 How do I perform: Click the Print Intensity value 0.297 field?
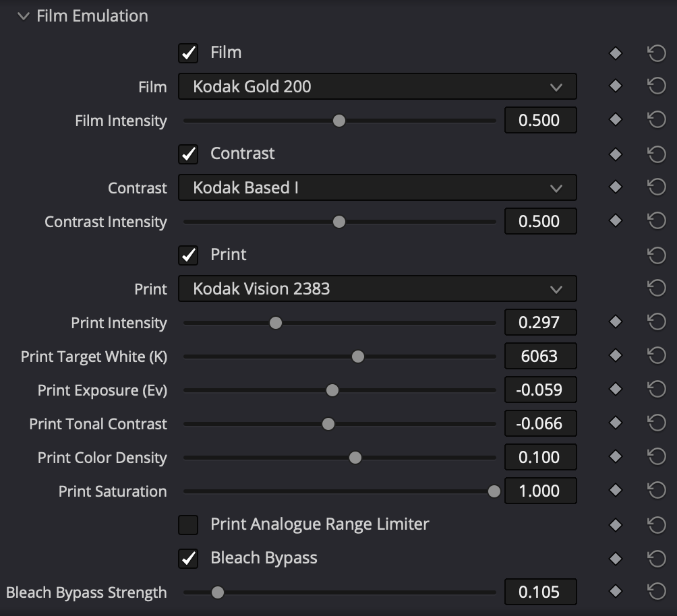tap(541, 322)
